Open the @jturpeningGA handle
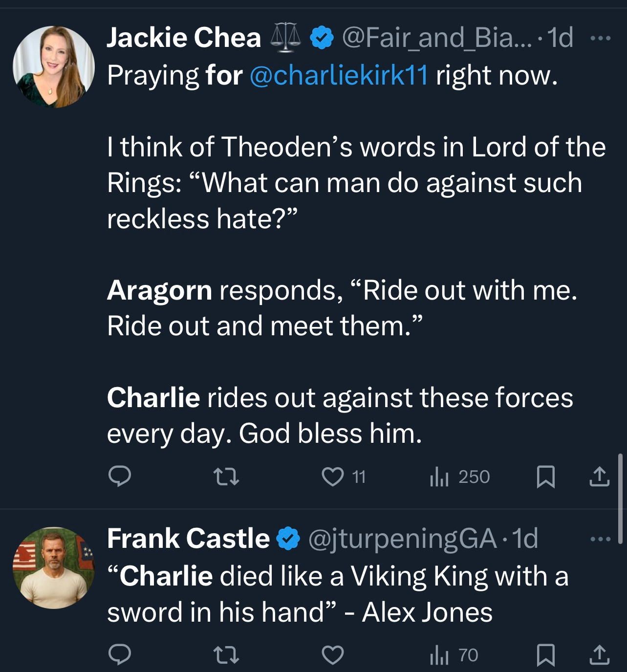Image resolution: width=627 pixels, height=672 pixels. point(402,539)
